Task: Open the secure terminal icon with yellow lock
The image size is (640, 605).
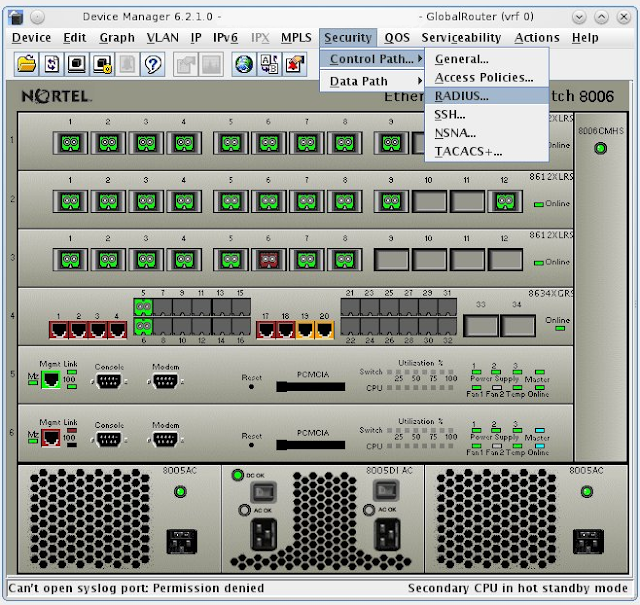Action: tap(102, 64)
